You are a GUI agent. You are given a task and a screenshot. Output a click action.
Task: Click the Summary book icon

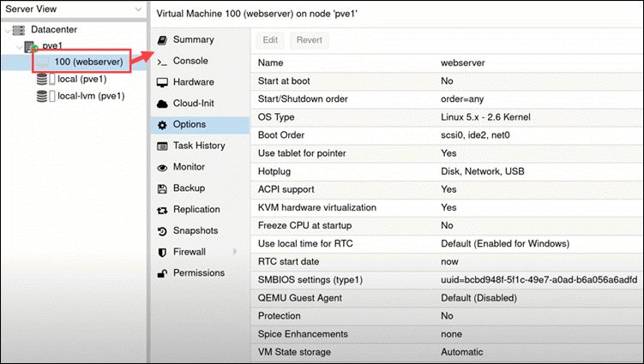(x=162, y=40)
